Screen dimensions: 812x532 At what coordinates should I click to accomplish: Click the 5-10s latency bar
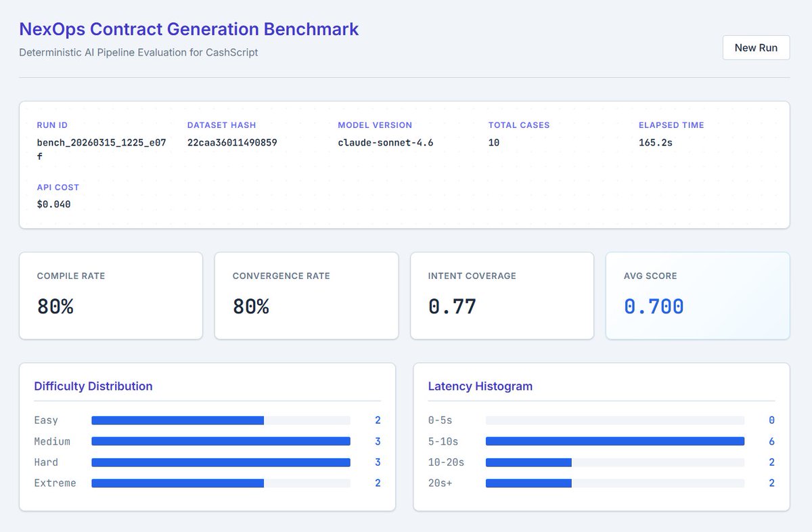point(615,441)
